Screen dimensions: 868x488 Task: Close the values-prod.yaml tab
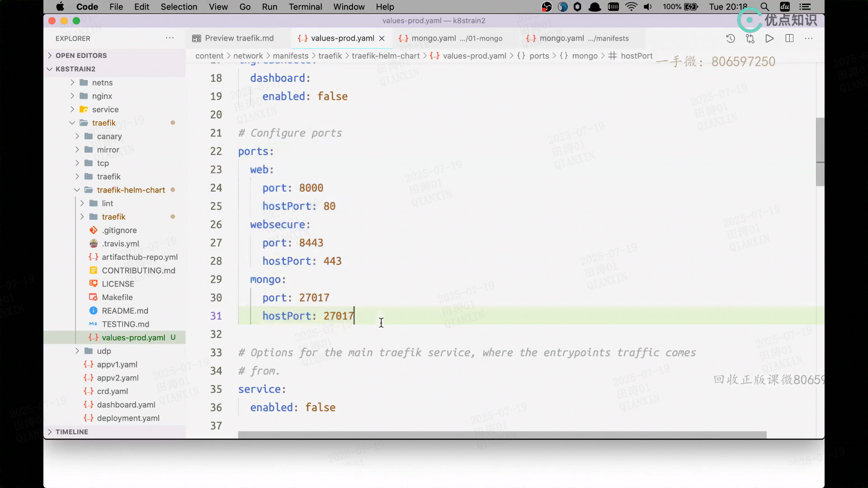click(382, 38)
